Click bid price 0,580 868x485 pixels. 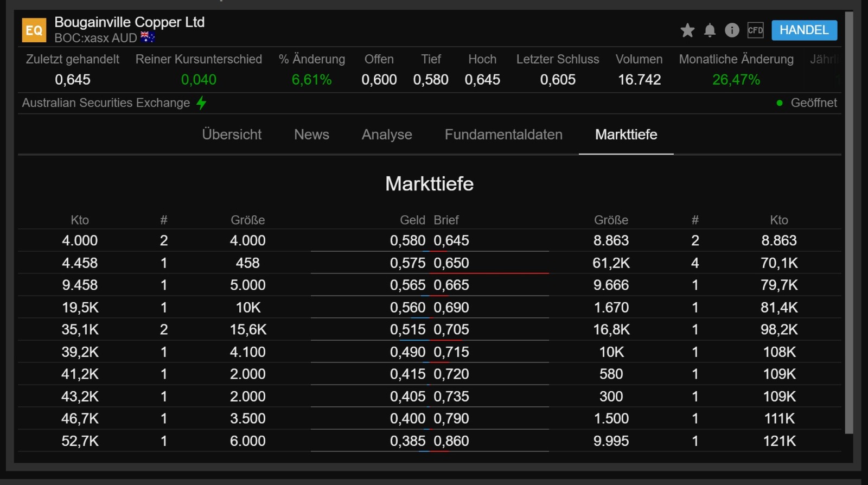(407, 241)
